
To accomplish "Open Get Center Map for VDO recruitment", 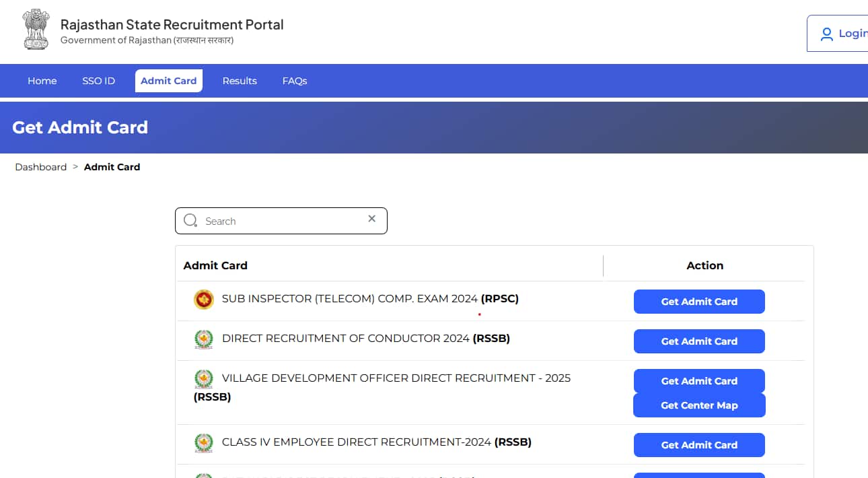I will point(699,405).
